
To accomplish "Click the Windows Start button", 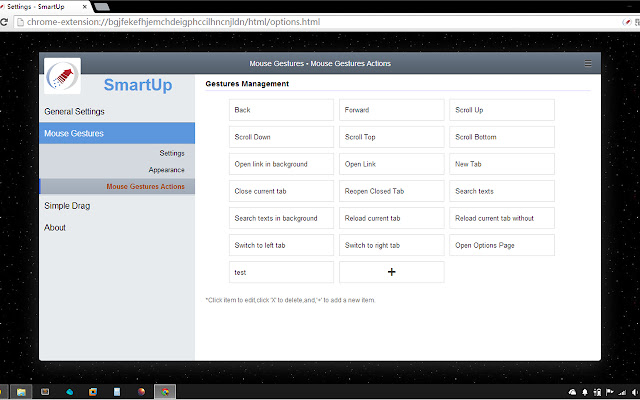I will tap(4, 391).
